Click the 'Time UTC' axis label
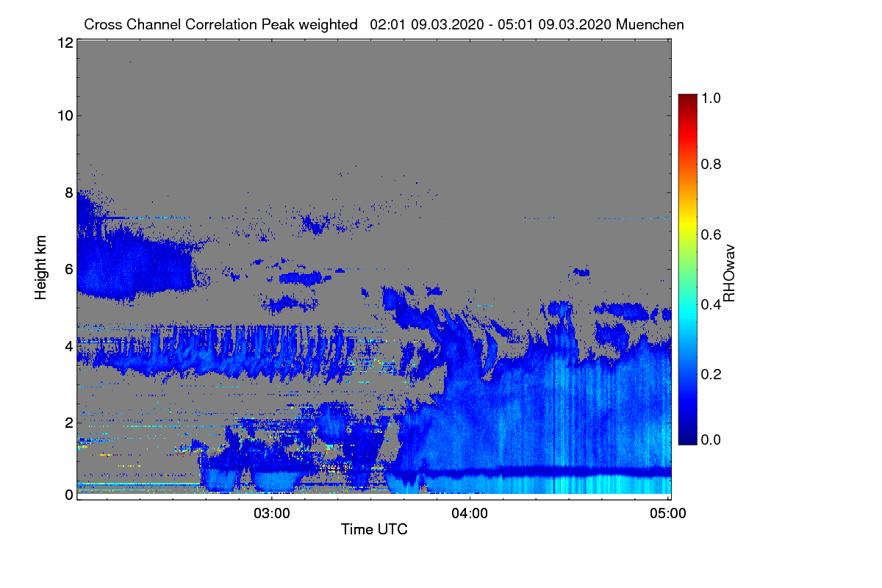 point(374,529)
